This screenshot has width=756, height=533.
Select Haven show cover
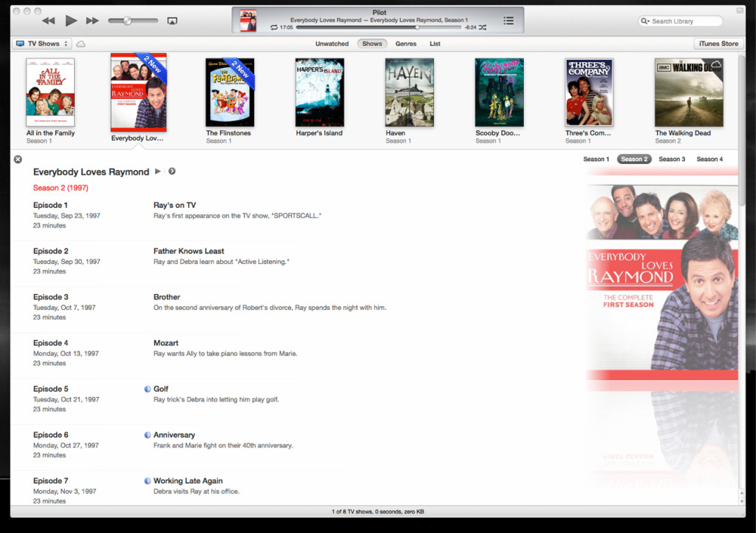[409, 92]
